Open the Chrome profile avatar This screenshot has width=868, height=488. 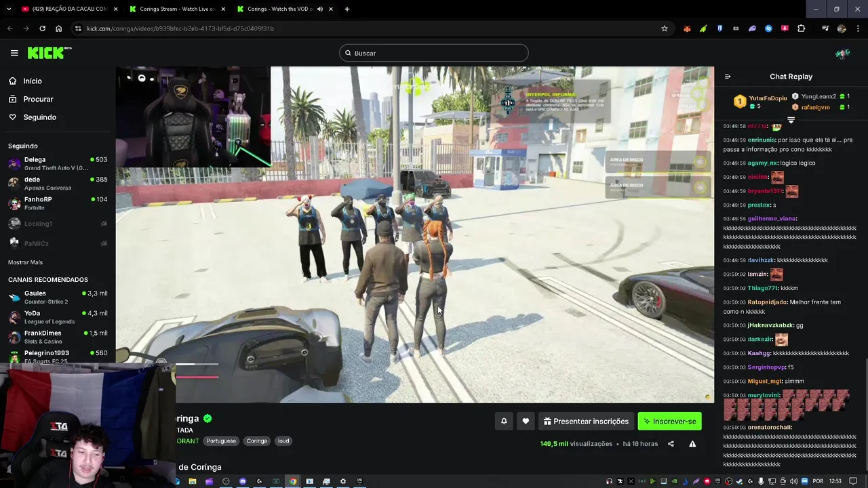(x=842, y=28)
